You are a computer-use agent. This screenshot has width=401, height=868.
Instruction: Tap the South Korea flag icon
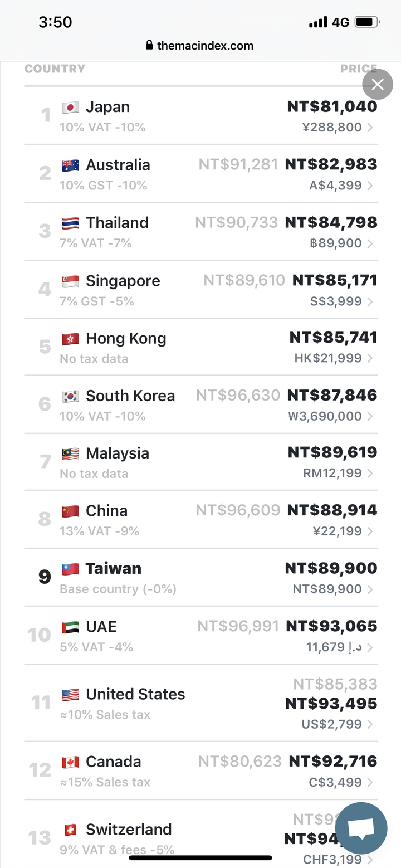click(70, 397)
